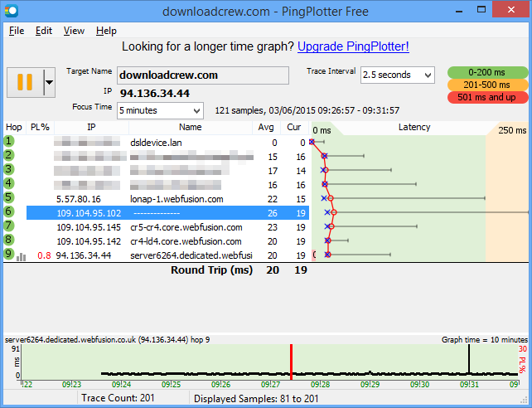Click the orange 201-500 ms legend swatch
Screen dimensions: 532x408
(487, 85)
